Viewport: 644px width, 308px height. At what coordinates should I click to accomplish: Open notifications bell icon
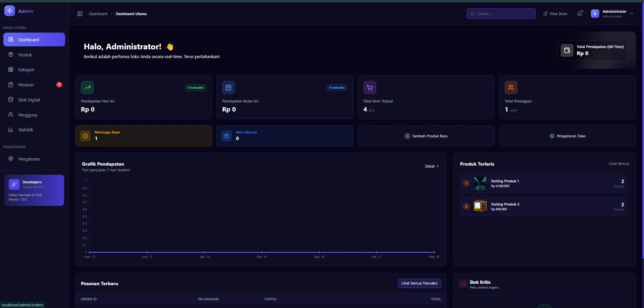(x=579, y=14)
